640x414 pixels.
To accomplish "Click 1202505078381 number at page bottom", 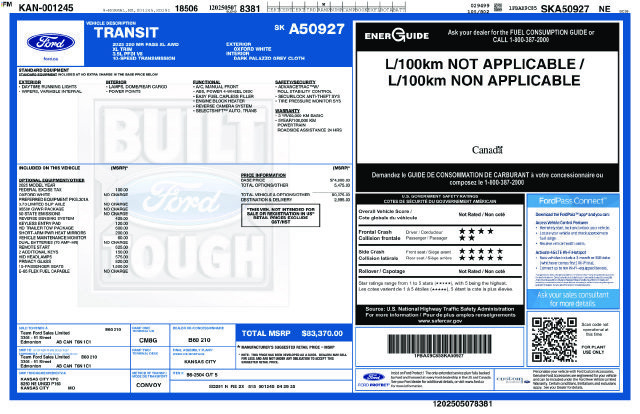I will pos(462,404).
